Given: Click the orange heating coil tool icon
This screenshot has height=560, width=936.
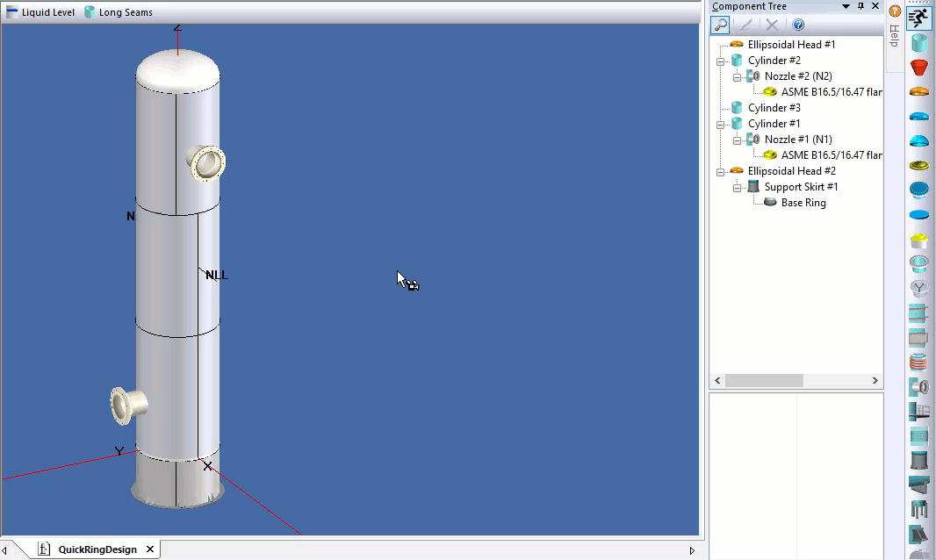Looking at the screenshot, I should (919, 362).
